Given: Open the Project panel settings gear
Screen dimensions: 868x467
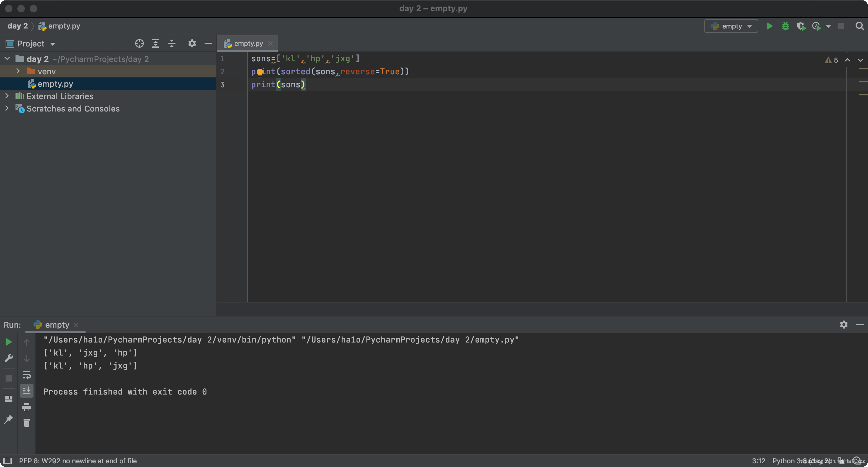Looking at the screenshot, I should pyautogui.click(x=192, y=43).
